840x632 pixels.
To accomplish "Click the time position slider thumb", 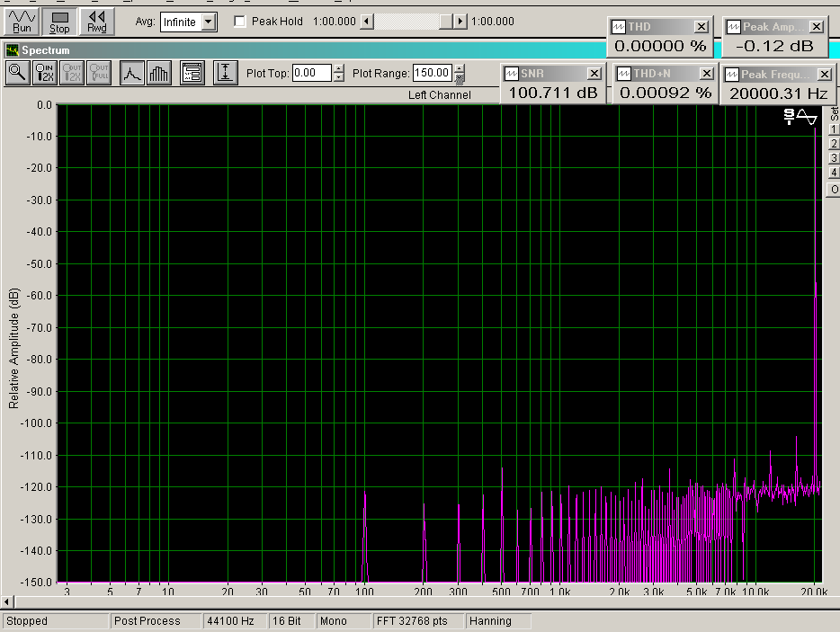I will [x=444, y=22].
